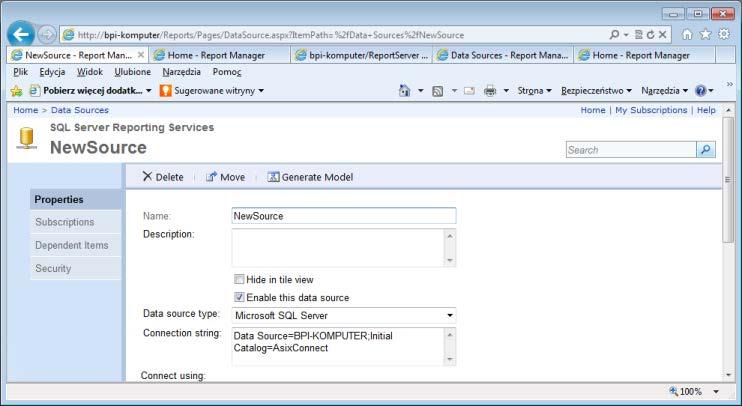
Task: Open Sugerowane witryny dropdown
Action: click(x=261, y=90)
